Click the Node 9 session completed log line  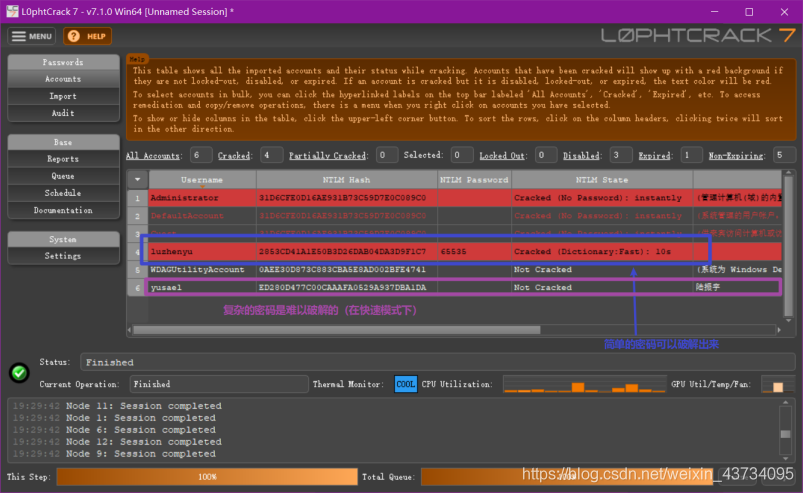(x=114, y=453)
